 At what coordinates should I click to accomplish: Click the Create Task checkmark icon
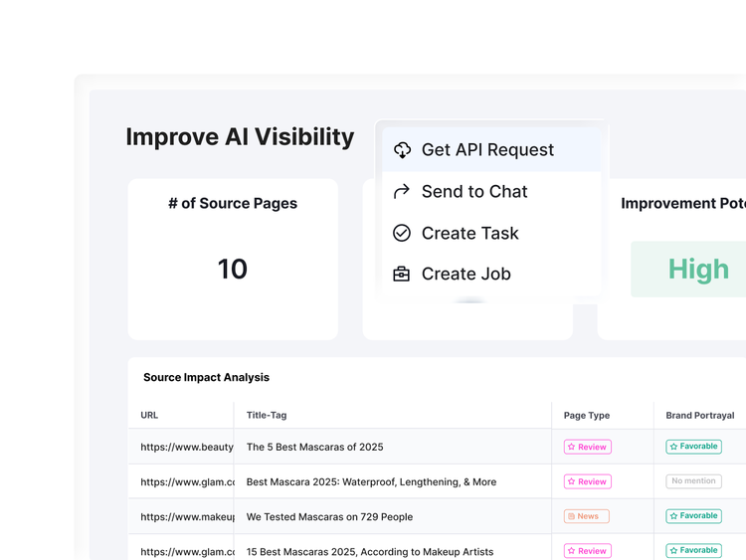click(x=402, y=233)
